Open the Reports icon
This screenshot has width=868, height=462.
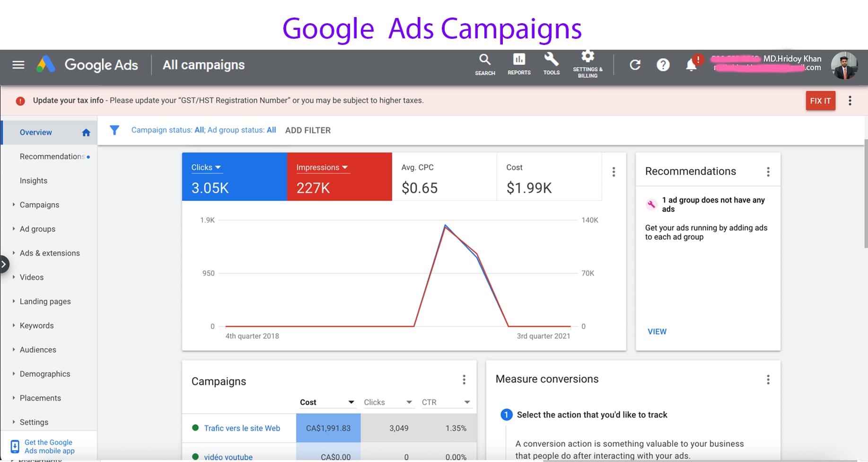pos(519,64)
